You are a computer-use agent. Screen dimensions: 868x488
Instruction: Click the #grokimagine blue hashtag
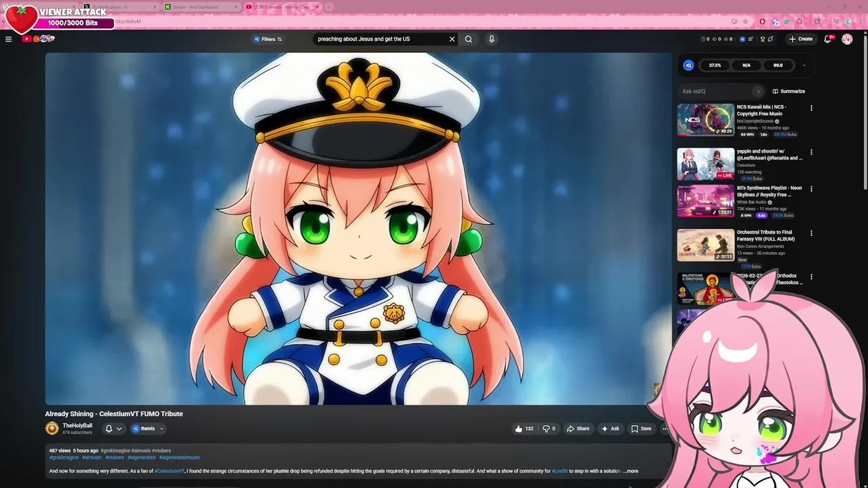(64, 457)
